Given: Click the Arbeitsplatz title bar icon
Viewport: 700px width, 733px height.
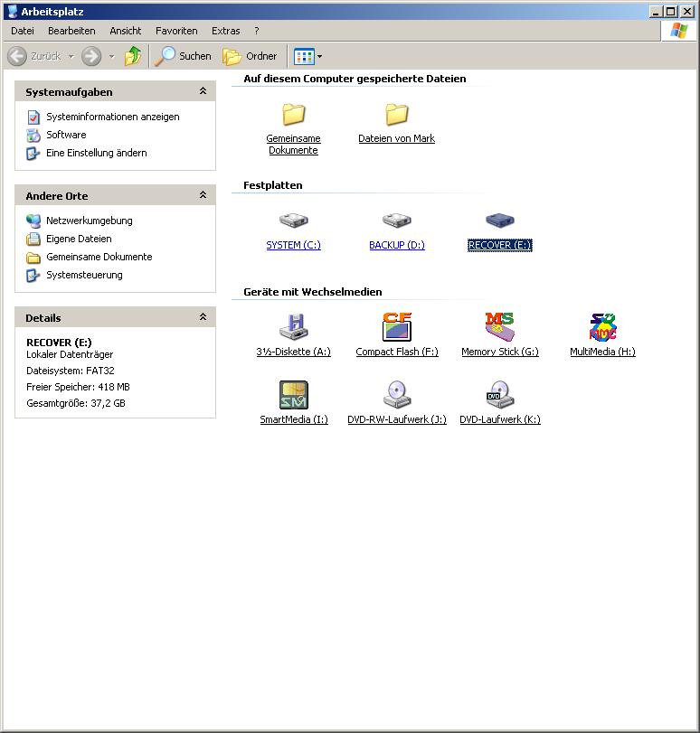Looking at the screenshot, I should click(13, 12).
